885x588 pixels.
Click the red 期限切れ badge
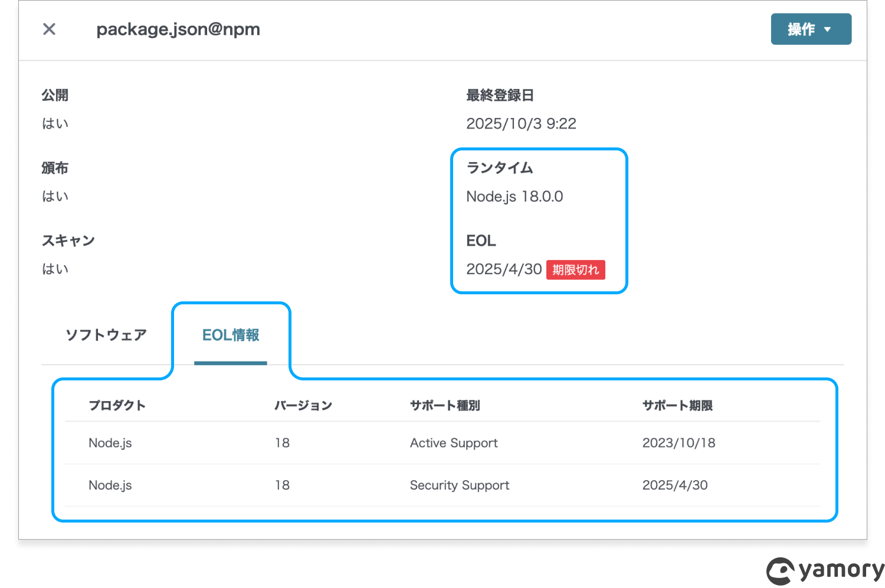pyautogui.click(x=575, y=270)
